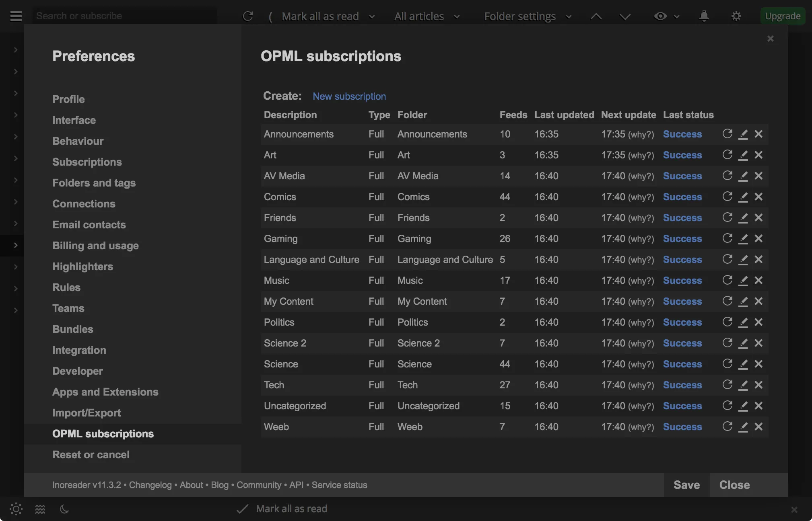This screenshot has width=812, height=521.
Task: Switch to Interface preferences
Action: (74, 120)
